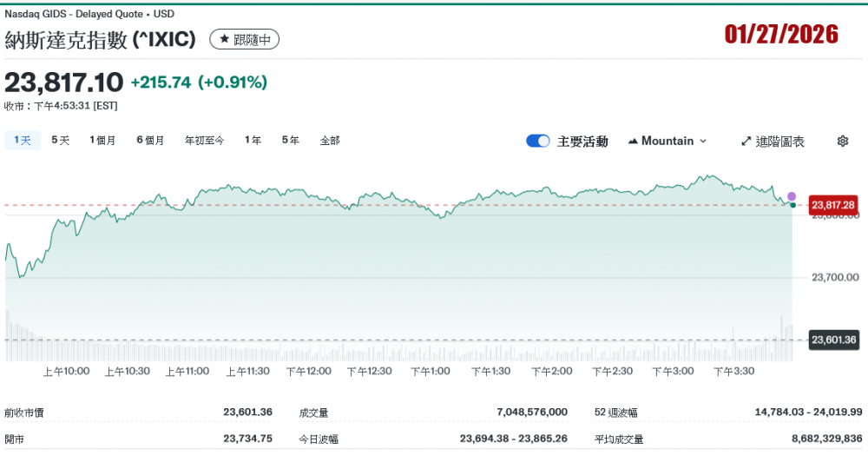This screenshot has height=462, width=868.
Task: Click the purple event dot on chart
Action: pyautogui.click(x=791, y=196)
